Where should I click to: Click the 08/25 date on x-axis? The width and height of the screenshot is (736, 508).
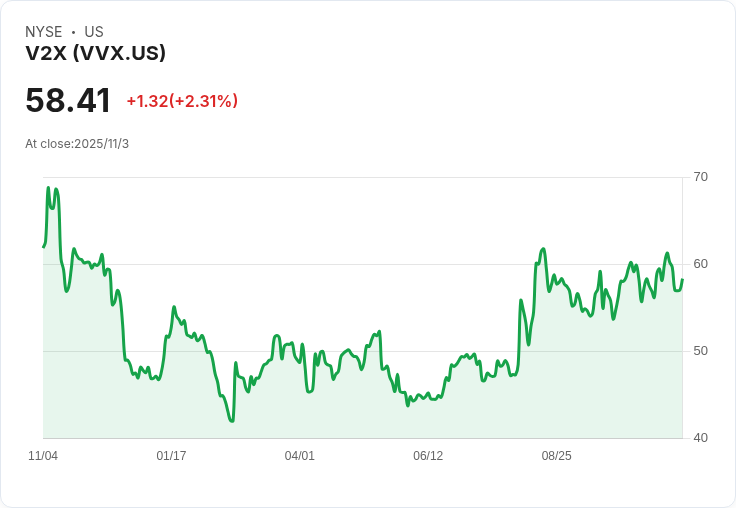point(556,456)
